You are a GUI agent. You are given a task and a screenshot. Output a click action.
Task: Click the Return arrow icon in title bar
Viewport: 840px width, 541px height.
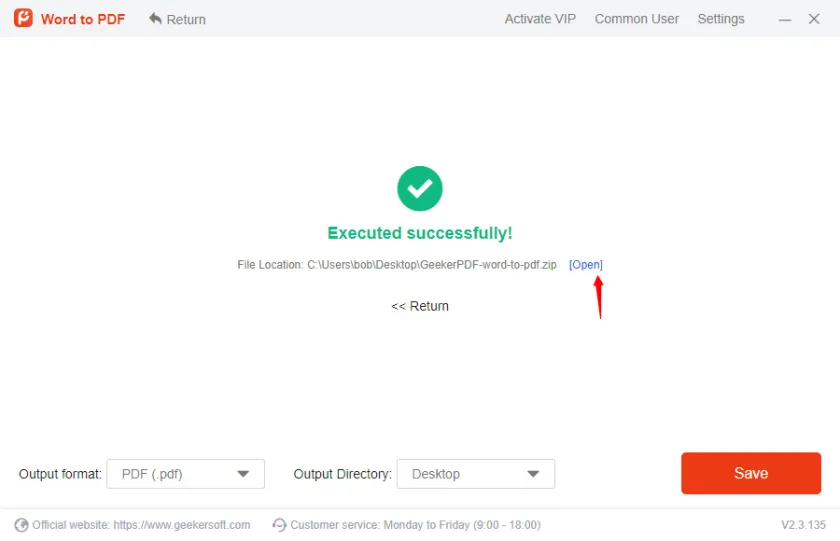click(155, 19)
